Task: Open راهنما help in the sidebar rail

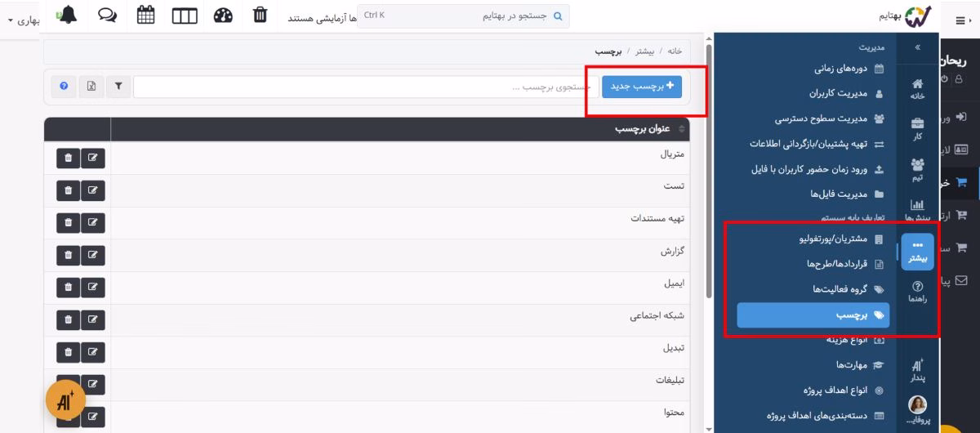Action: (917, 292)
